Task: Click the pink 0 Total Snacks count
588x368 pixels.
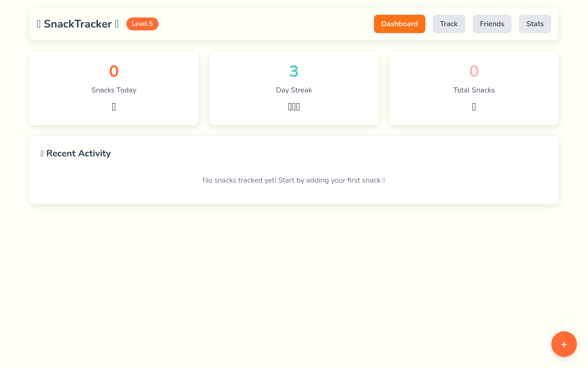Action: [x=474, y=71]
